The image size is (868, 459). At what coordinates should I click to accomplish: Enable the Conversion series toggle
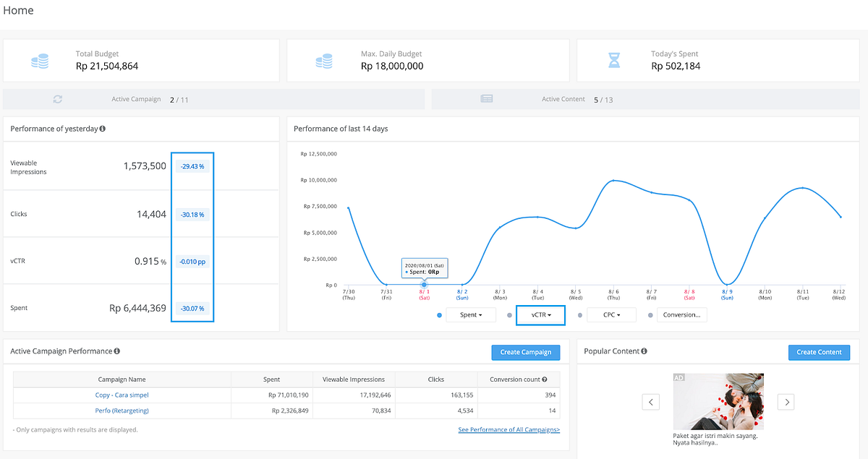650,314
